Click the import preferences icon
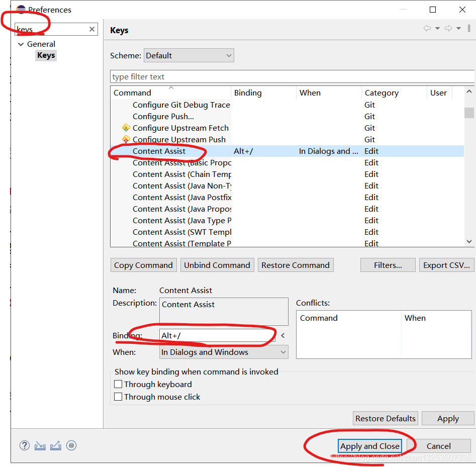Viewport: 476px width, 467px height. 40,446
